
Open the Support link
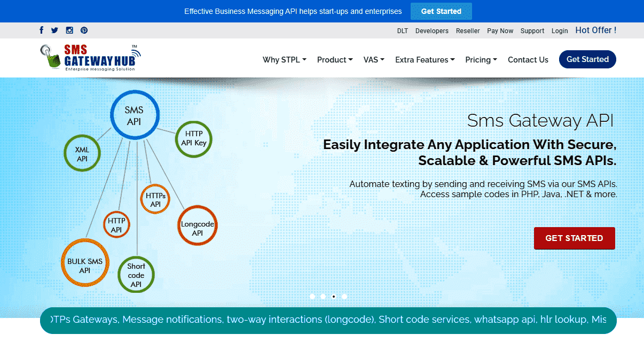coord(532,31)
